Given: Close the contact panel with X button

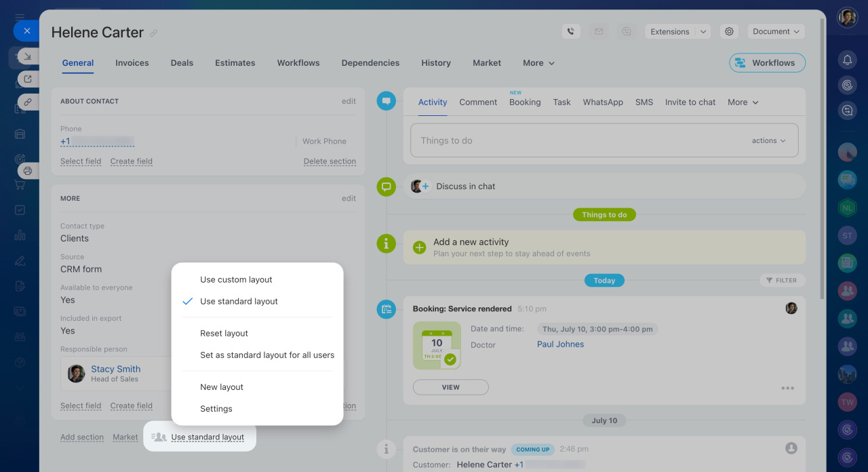Looking at the screenshot, I should [26, 31].
